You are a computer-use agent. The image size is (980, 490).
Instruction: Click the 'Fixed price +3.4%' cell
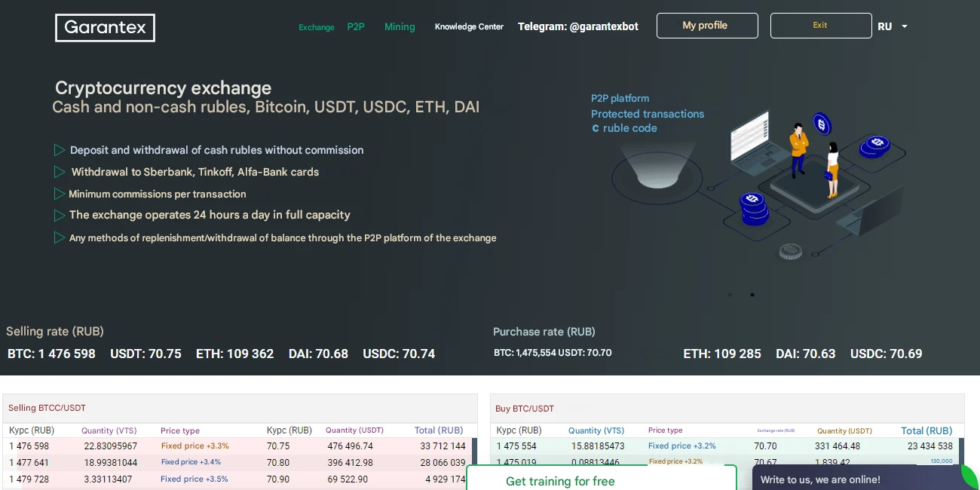[x=191, y=462]
